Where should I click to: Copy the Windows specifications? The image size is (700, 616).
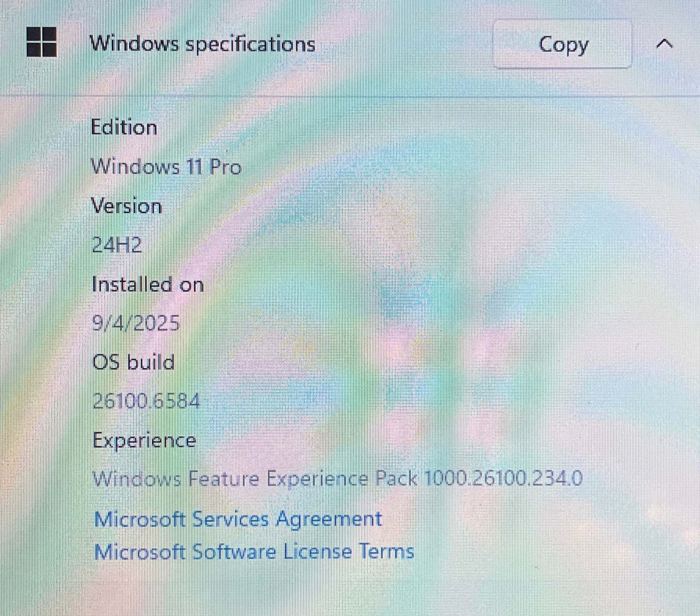(x=563, y=44)
